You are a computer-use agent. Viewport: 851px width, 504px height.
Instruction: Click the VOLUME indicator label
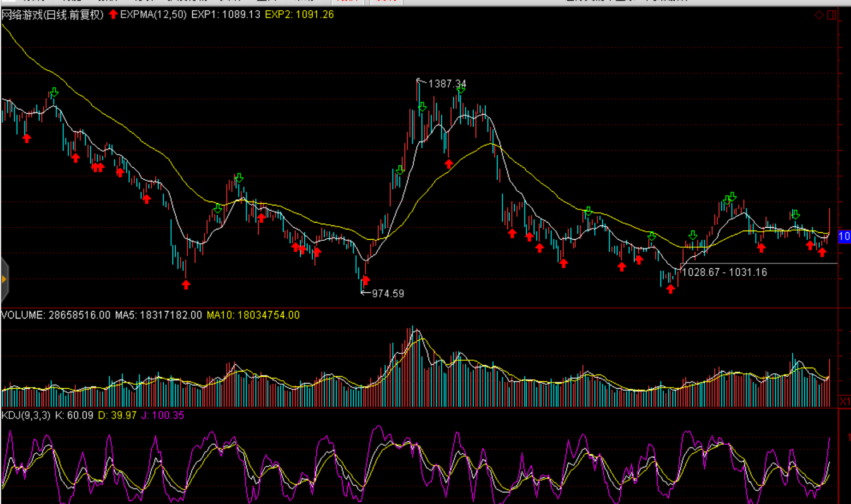23,315
